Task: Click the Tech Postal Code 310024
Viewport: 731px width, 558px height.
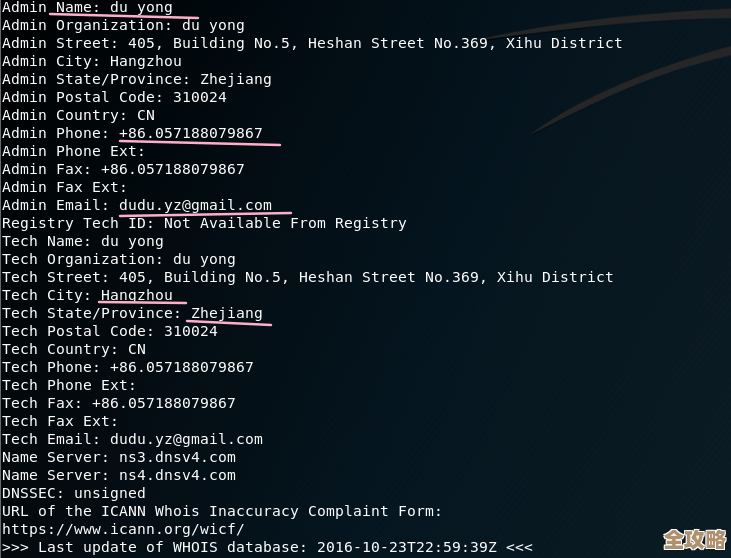Action: click(190, 331)
